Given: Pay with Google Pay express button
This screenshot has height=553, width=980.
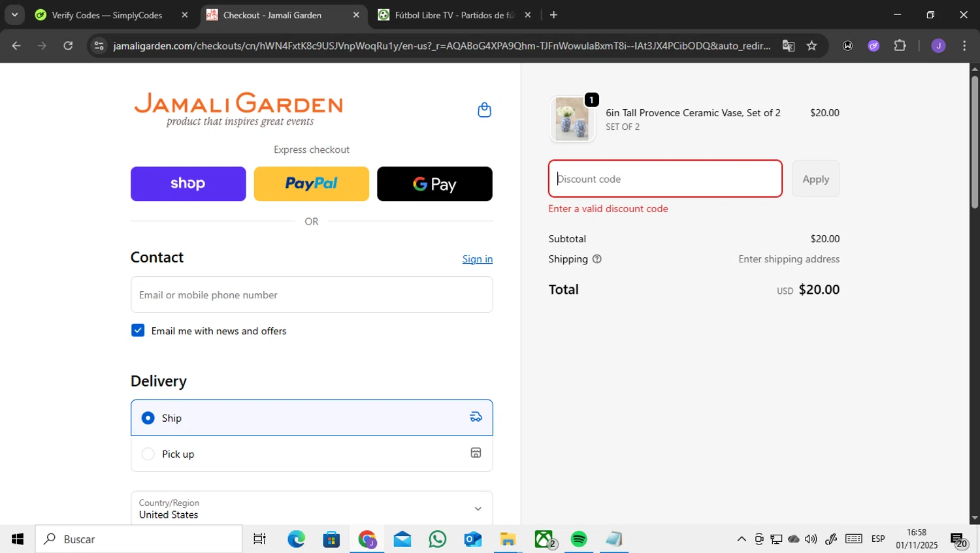Looking at the screenshot, I should [434, 183].
